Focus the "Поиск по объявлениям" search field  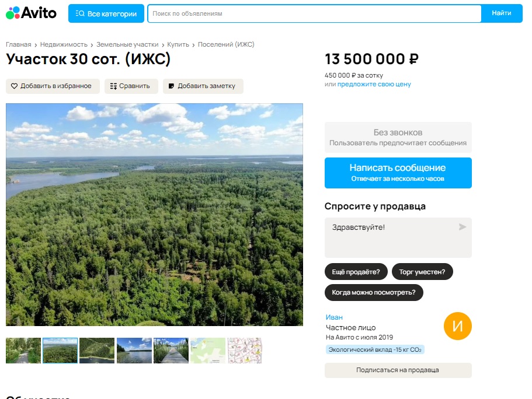[314, 13]
